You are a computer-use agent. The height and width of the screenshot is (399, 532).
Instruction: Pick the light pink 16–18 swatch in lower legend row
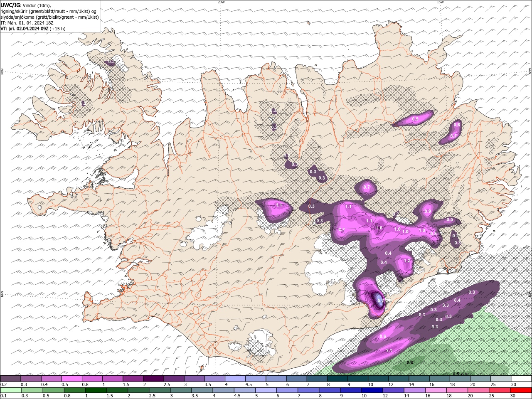[436, 390]
